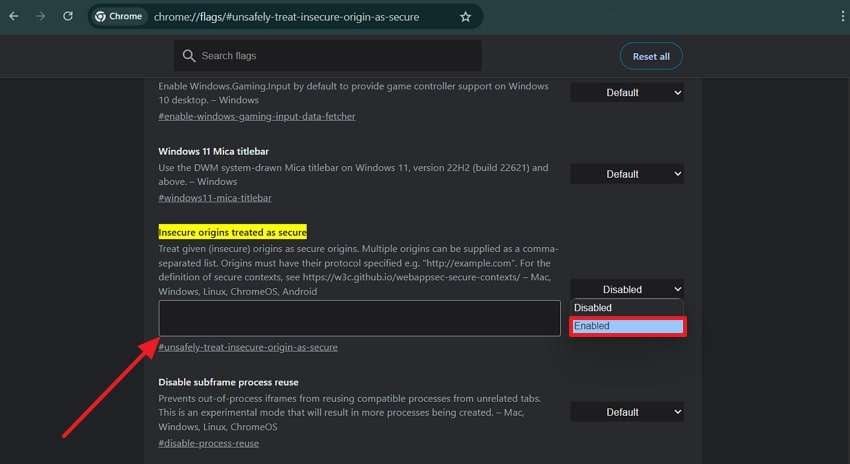Click the insecure origins text area

359,318
